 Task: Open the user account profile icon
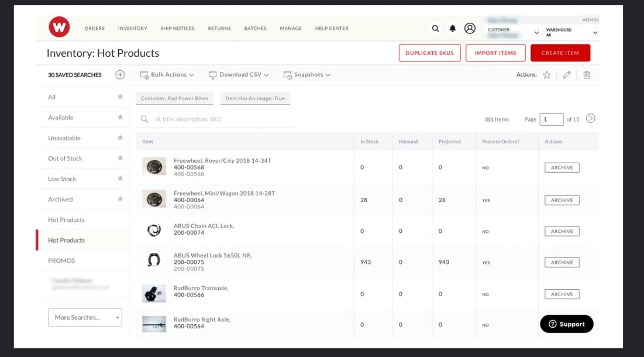(470, 28)
